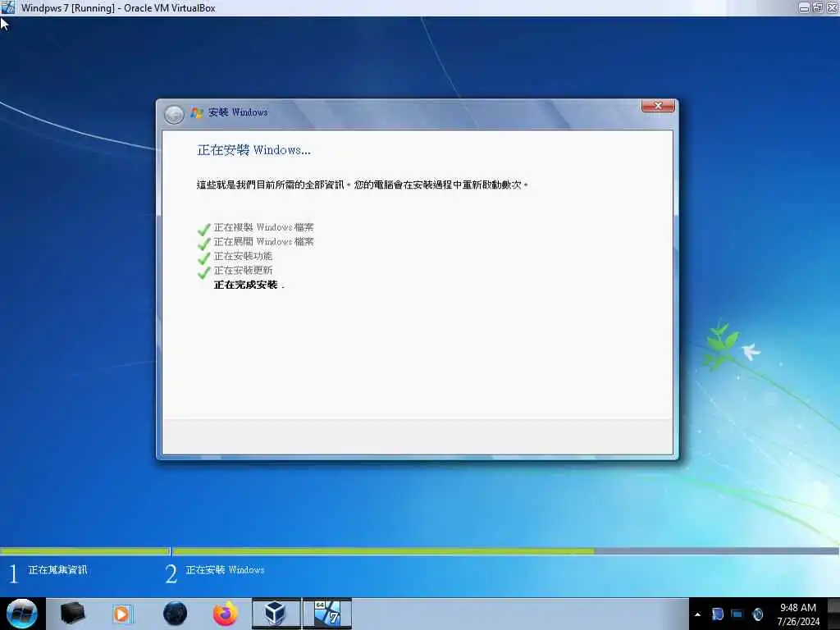Show hidden tray icons arrow
This screenshot has height=630, width=840.
697,614
